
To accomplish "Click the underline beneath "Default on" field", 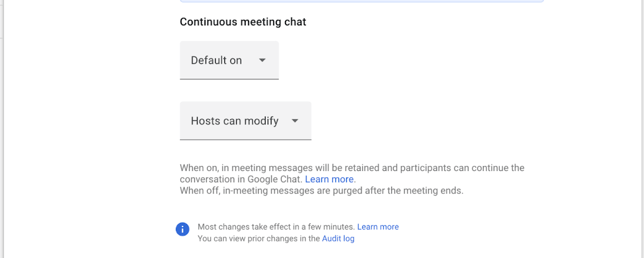I will 229,79.
